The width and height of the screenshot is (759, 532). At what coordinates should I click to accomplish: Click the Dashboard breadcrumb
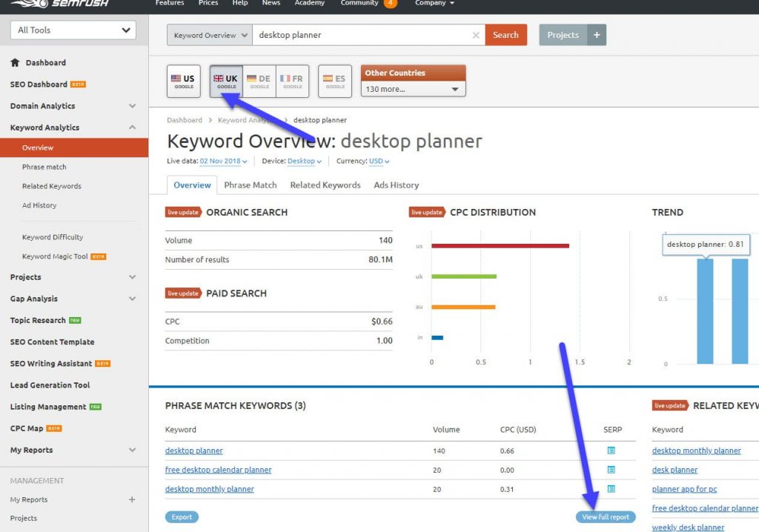click(185, 120)
